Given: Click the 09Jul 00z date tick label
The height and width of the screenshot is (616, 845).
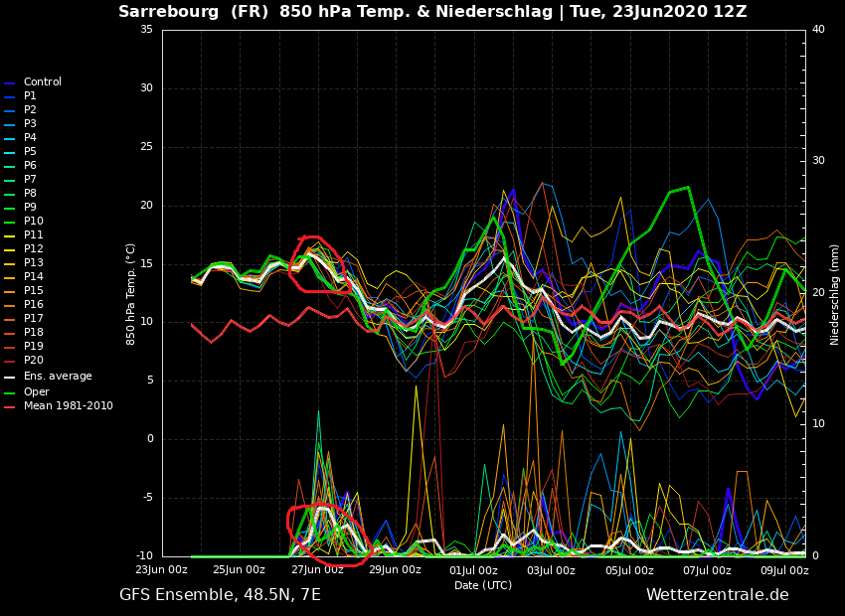Looking at the screenshot, I should pos(784,570).
